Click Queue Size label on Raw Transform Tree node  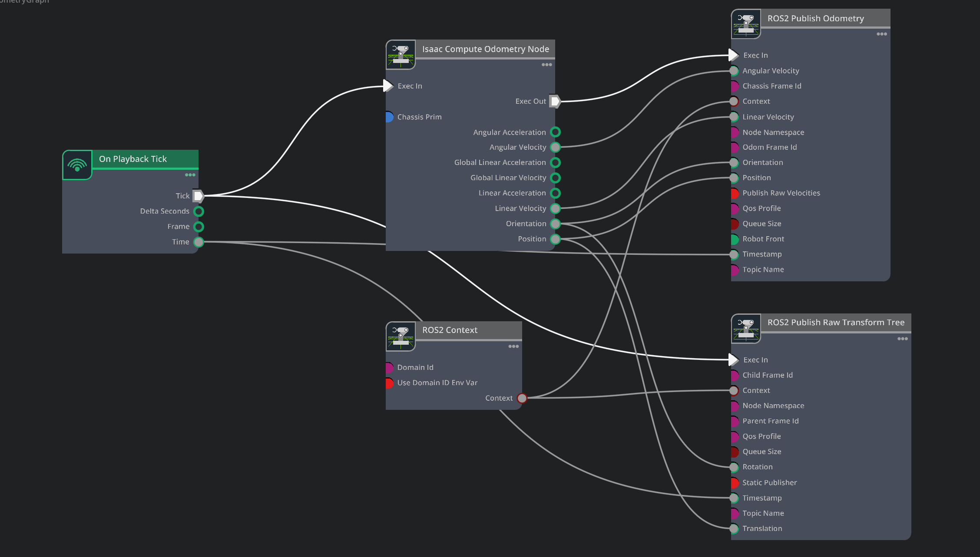[762, 452]
